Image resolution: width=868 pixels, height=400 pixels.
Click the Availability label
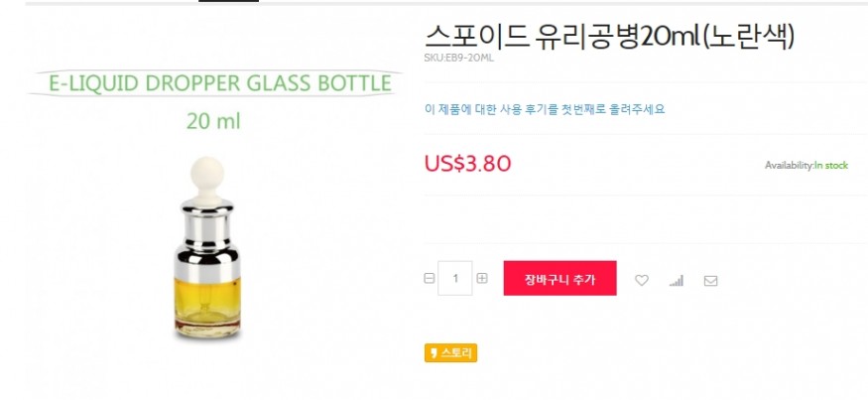pyautogui.click(x=789, y=165)
